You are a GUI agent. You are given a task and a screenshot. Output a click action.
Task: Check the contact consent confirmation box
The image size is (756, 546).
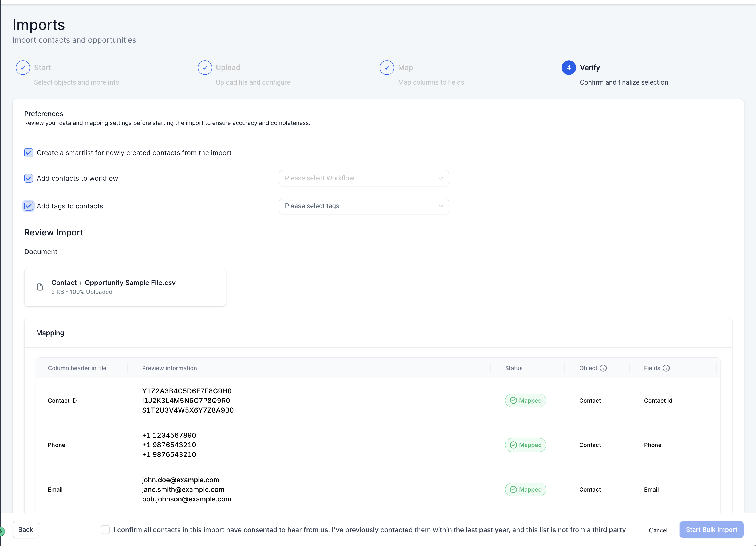pyautogui.click(x=105, y=530)
